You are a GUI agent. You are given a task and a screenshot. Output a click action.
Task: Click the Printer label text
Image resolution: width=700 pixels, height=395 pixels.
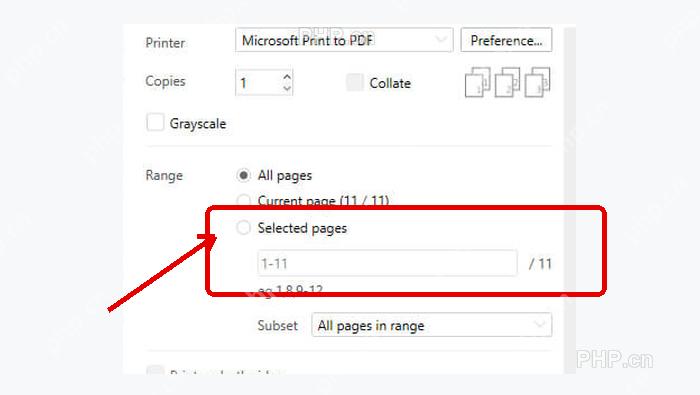tap(165, 43)
